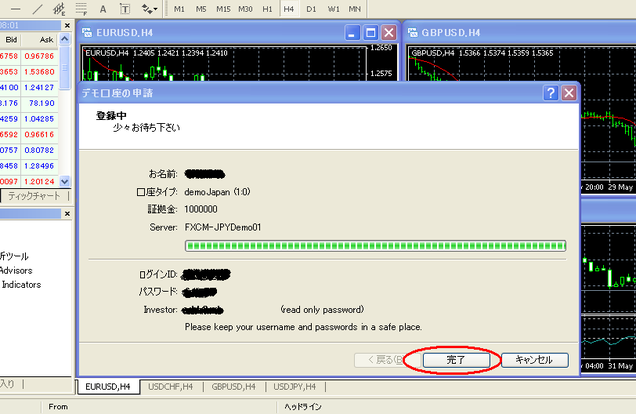Select the ask price 1.20124
Viewport: 636px width, 414px height.
39,181
